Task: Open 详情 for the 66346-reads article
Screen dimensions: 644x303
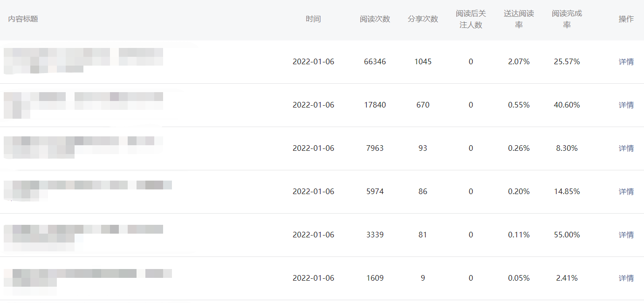Action: [x=626, y=62]
